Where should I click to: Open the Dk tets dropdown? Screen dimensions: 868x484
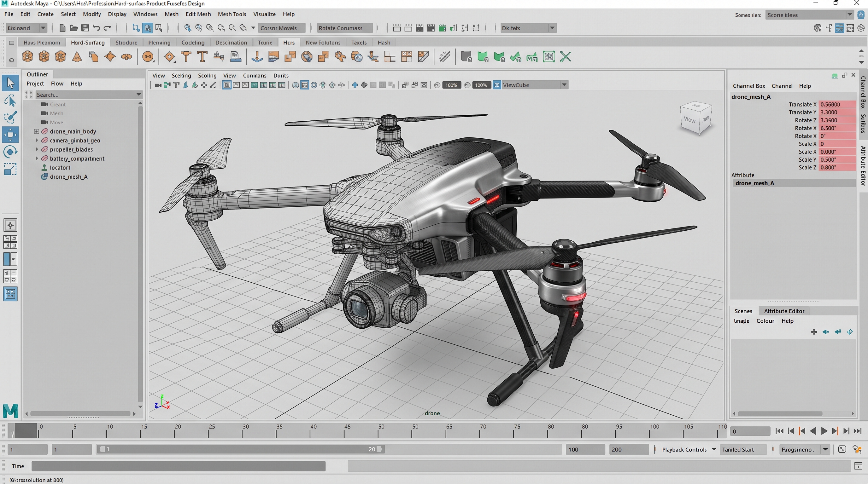(x=528, y=28)
